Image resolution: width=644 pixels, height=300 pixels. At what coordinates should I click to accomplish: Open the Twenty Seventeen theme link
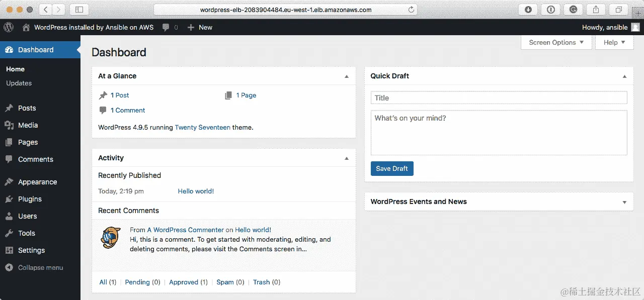(x=202, y=127)
